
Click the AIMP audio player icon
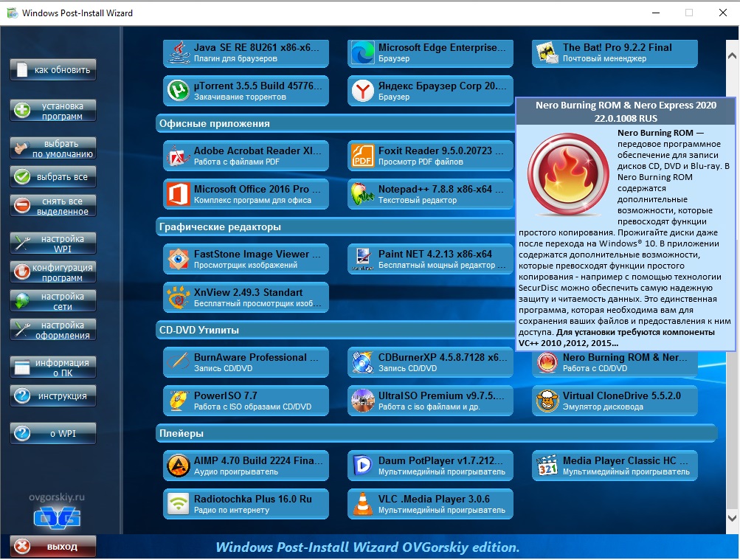point(177,466)
